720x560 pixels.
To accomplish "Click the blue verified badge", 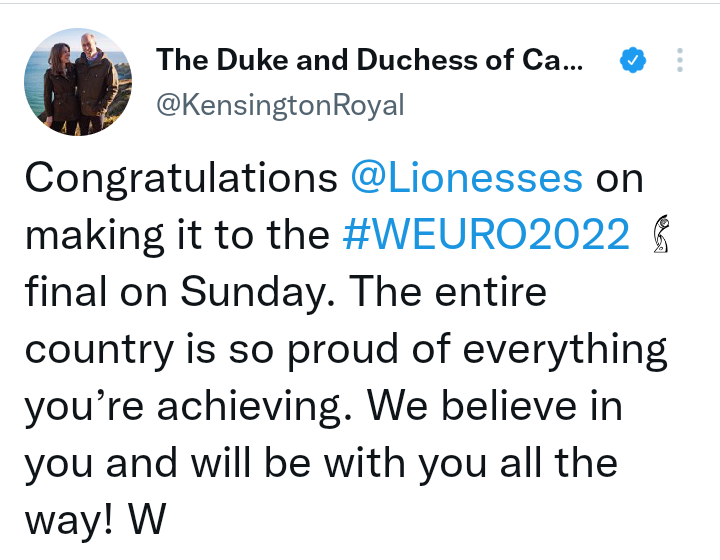I will [x=631, y=61].
